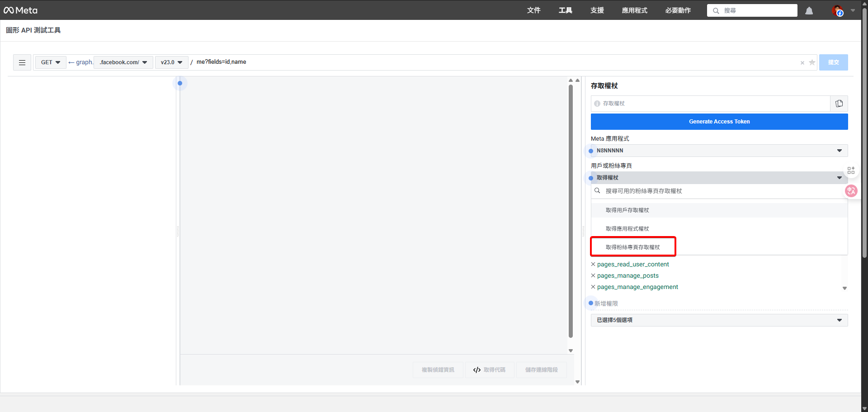
Task: Click the star icon to bookmark the query
Action: click(812, 63)
